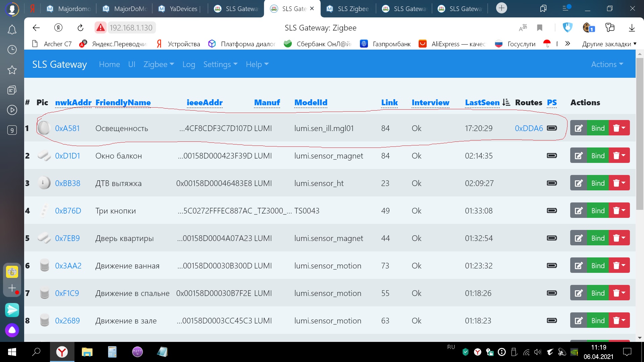Expand Actions dropdown on navbar right
Image resolution: width=644 pixels, height=362 pixels.
[x=607, y=64]
